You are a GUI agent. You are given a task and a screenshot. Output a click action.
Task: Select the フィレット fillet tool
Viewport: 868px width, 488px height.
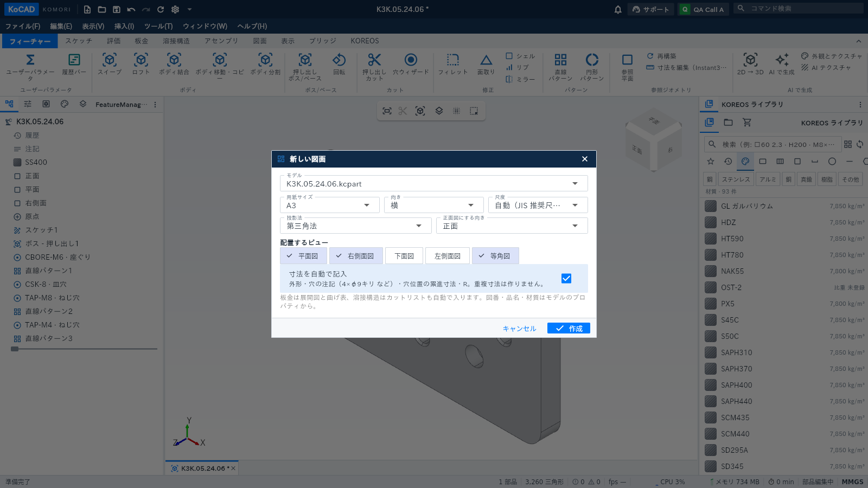[452, 64]
